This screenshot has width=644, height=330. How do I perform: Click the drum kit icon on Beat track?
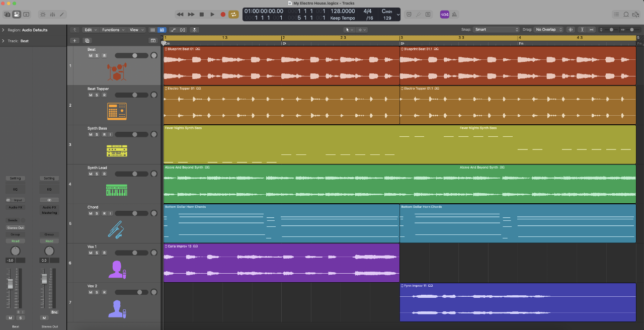[x=117, y=71]
